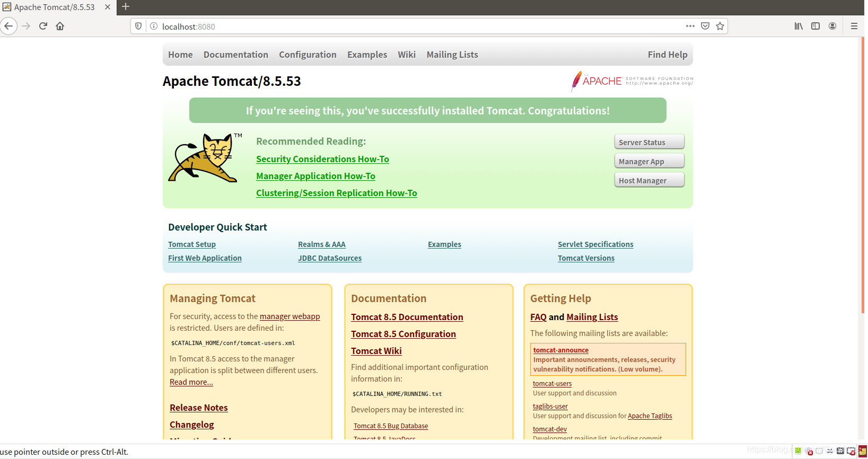Open Clustering/Session Replication How-To link
This screenshot has height=459, width=868.
[337, 193]
